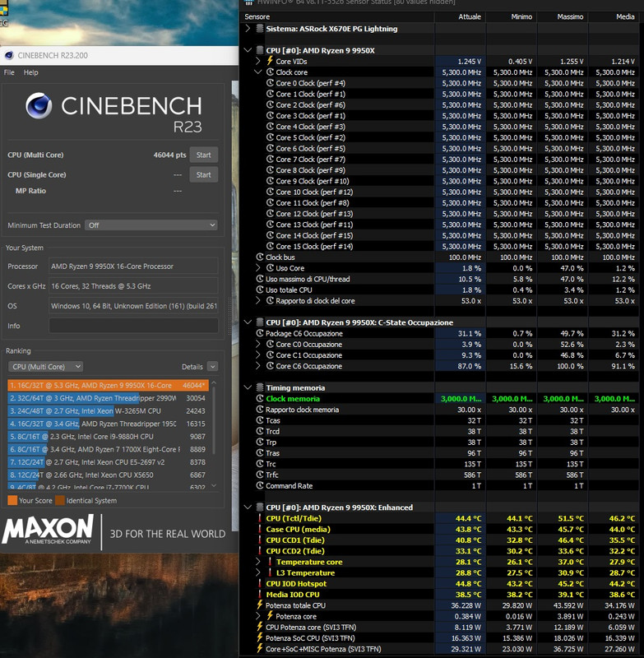Click icon beside Tcas timing row
This screenshot has width=644, height=658.
coord(260,420)
